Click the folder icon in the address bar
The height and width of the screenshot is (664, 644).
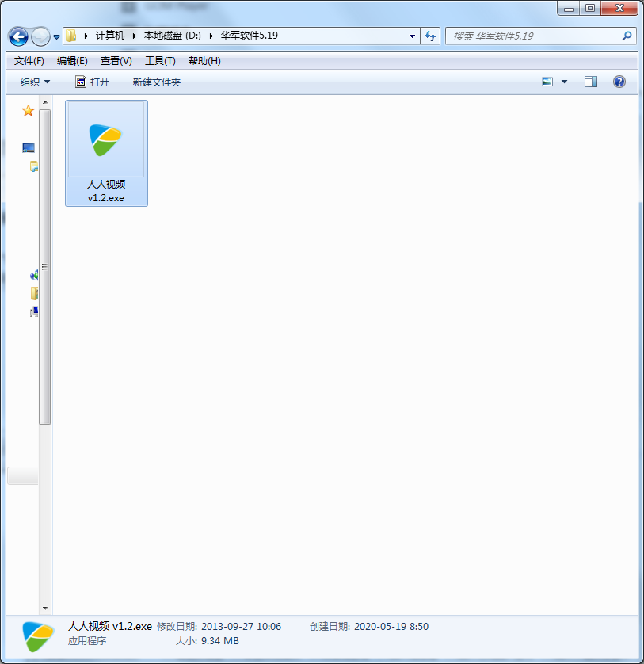[x=70, y=36]
